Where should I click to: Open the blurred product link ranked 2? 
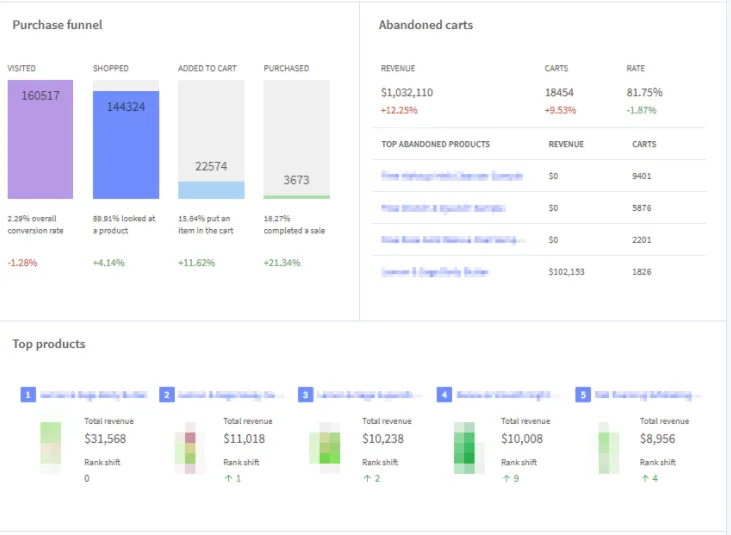231,395
